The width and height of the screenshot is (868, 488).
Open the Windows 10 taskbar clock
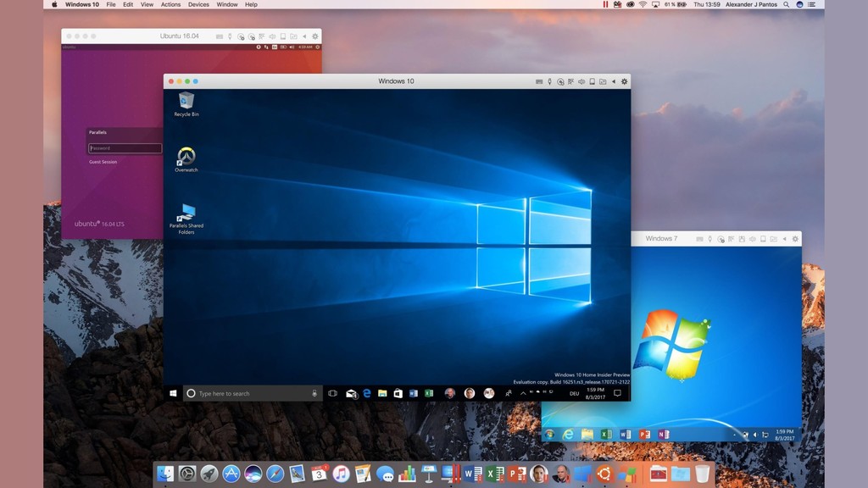[596, 393]
